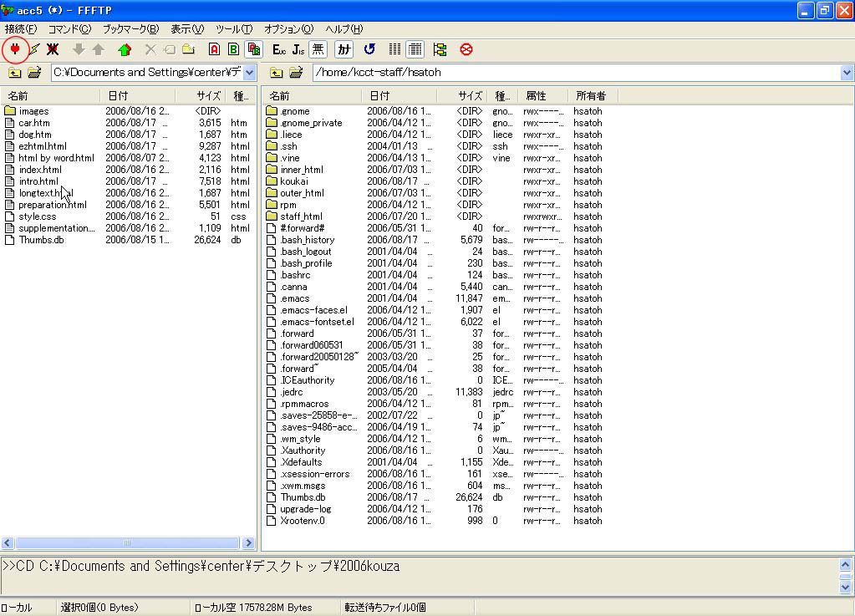Click the Upload arrow icon

pos(98,49)
